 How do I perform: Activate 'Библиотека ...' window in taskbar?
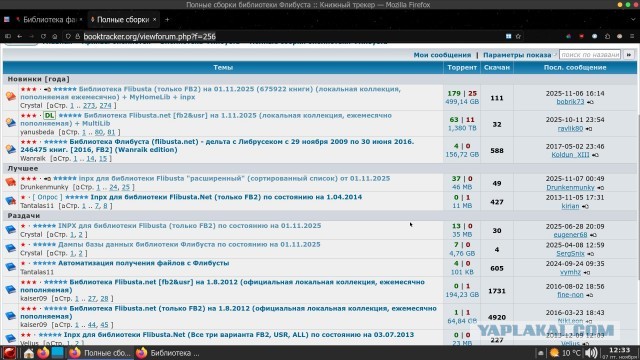tap(168, 353)
